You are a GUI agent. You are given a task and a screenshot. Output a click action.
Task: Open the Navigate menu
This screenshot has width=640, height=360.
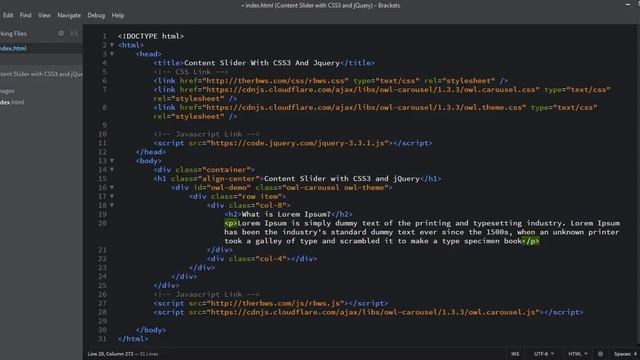(x=69, y=15)
